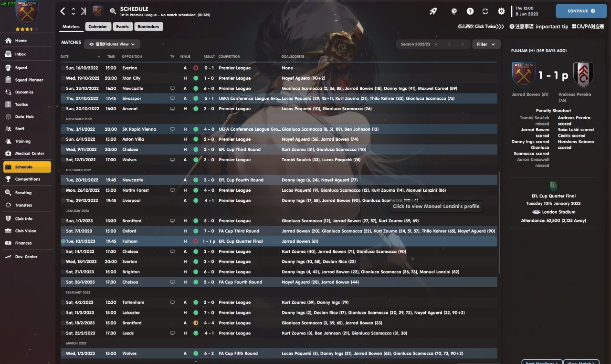
Task: Click the Continue button
Action: coord(581,11)
